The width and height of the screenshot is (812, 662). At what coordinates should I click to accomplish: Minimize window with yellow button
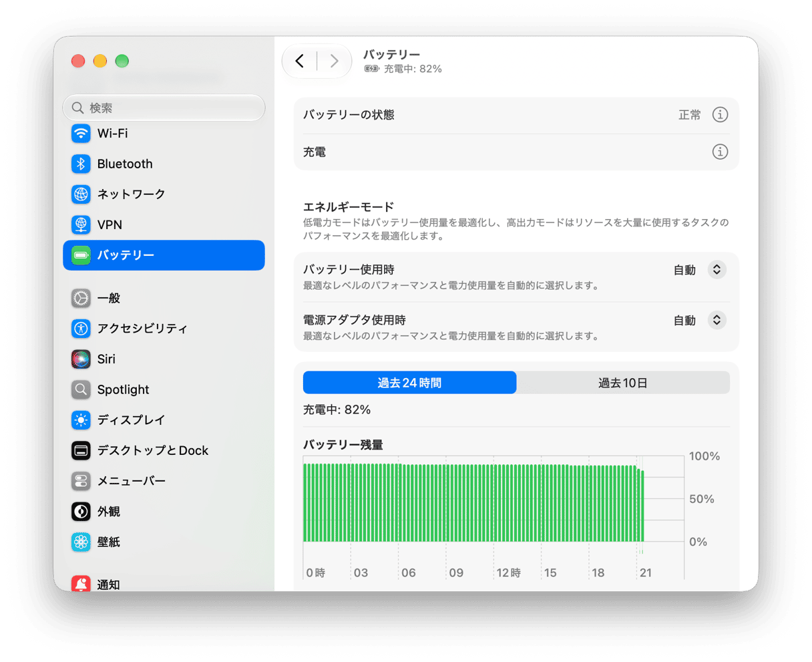[x=100, y=61]
